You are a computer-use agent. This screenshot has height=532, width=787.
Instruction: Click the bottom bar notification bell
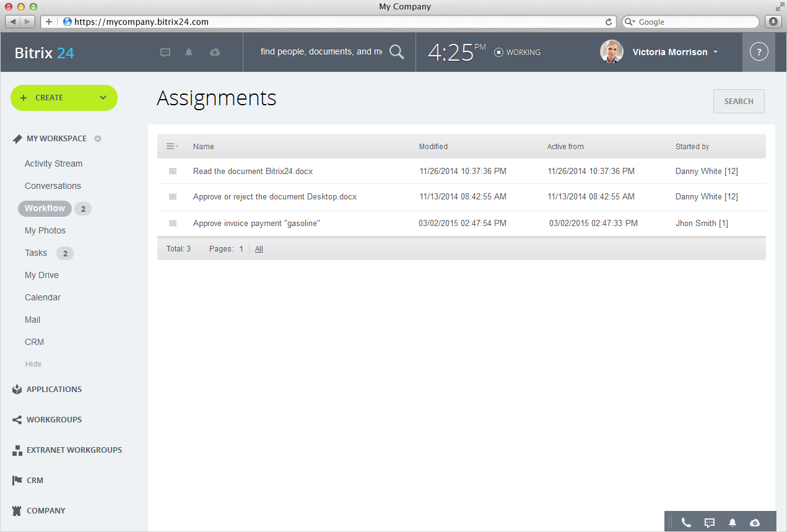tap(733, 522)
